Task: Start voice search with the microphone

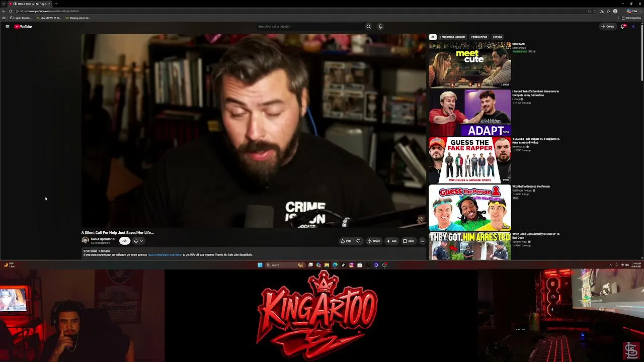Action: 380,27
